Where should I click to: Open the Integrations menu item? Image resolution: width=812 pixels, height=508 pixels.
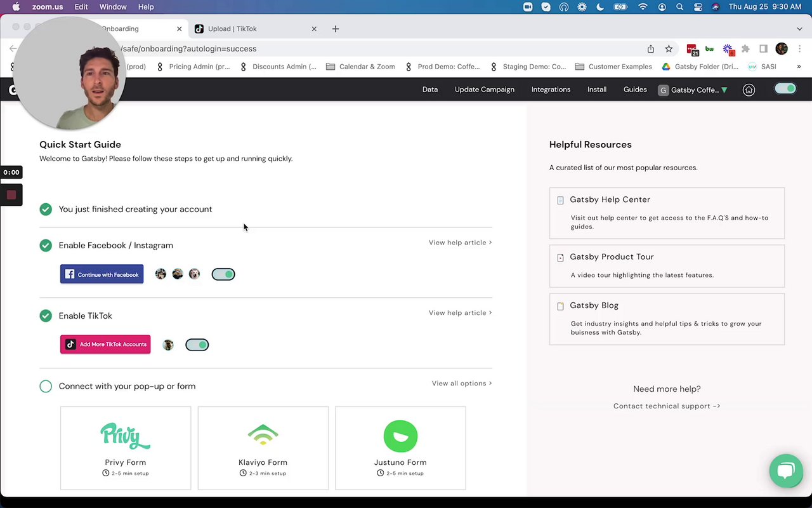coord(551,90)
